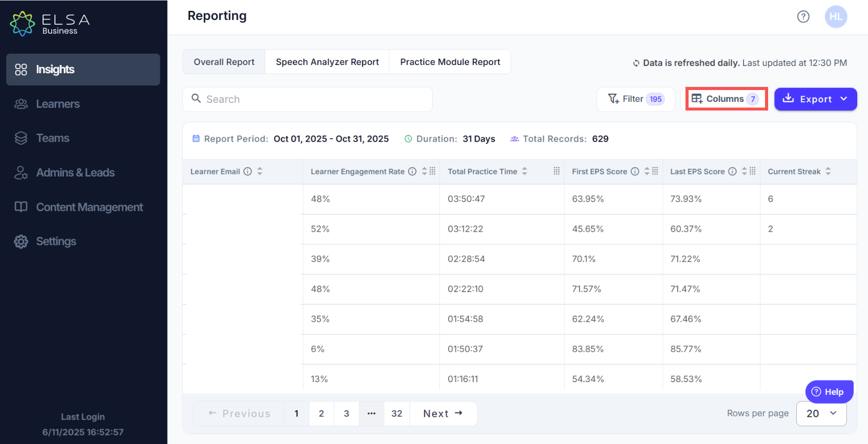Open the Export dropdown button
This screenshot has width=868, height=444.
point(815,99)
